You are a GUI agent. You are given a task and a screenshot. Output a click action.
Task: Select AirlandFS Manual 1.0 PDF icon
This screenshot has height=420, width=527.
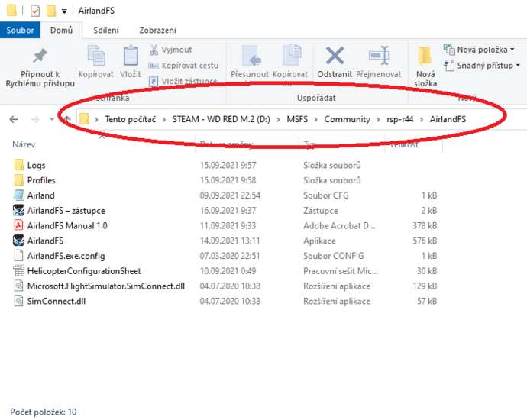click(x=19, y=225)
